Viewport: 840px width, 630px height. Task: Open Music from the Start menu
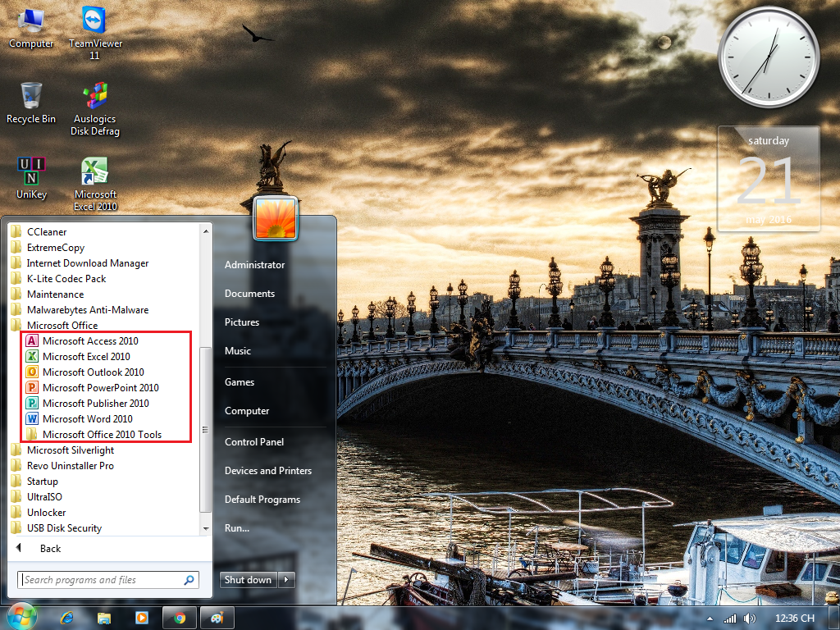(238, 351)
